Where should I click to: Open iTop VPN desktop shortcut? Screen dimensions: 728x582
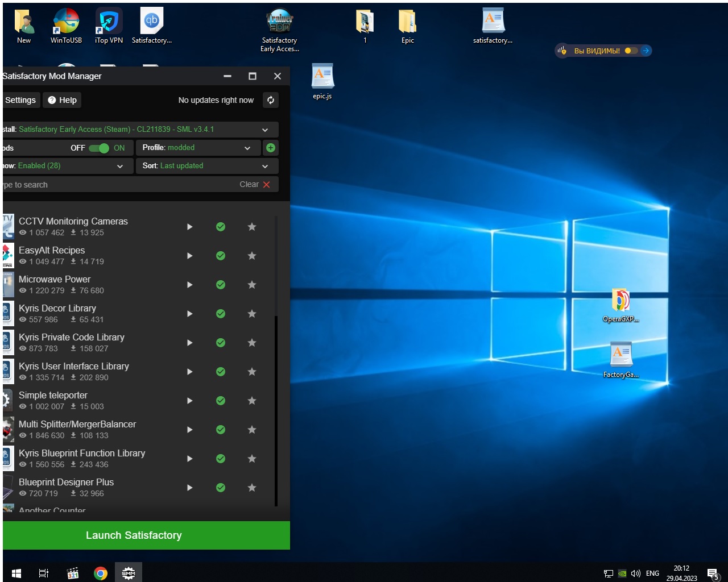(109, 26)
